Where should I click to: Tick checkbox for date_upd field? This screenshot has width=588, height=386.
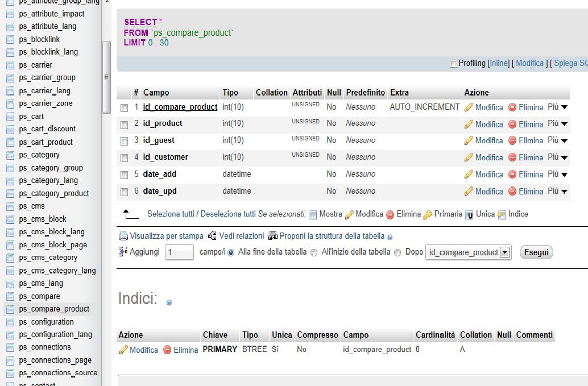click(x=124, y=192)
